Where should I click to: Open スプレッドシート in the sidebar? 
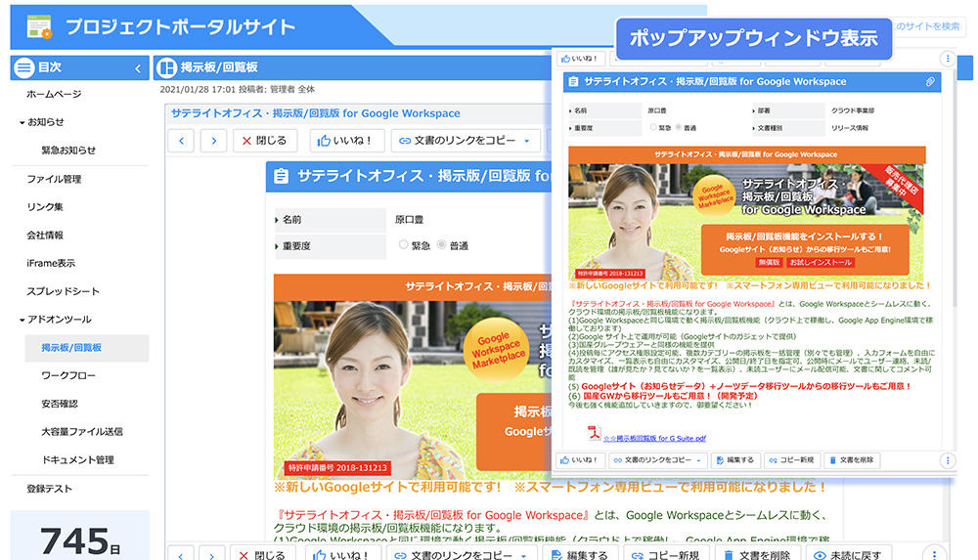coord(63,291)
